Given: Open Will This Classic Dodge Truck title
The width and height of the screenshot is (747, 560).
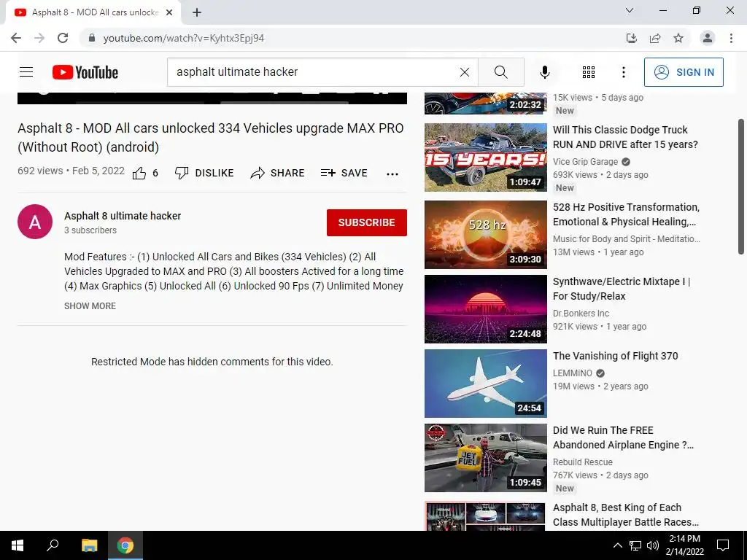Looking at the screenshot, I should pyautogui.click(x=625, y=137).
